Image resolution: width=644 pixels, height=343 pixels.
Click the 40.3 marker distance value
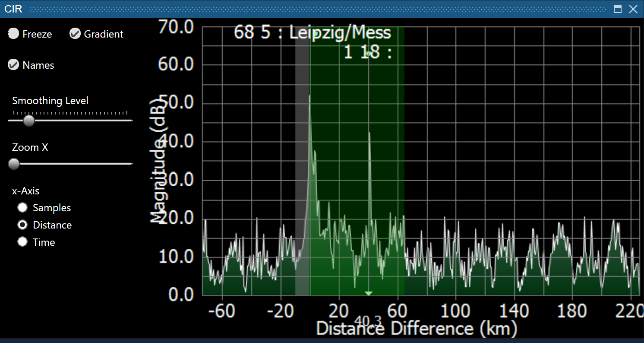point(368,320)
